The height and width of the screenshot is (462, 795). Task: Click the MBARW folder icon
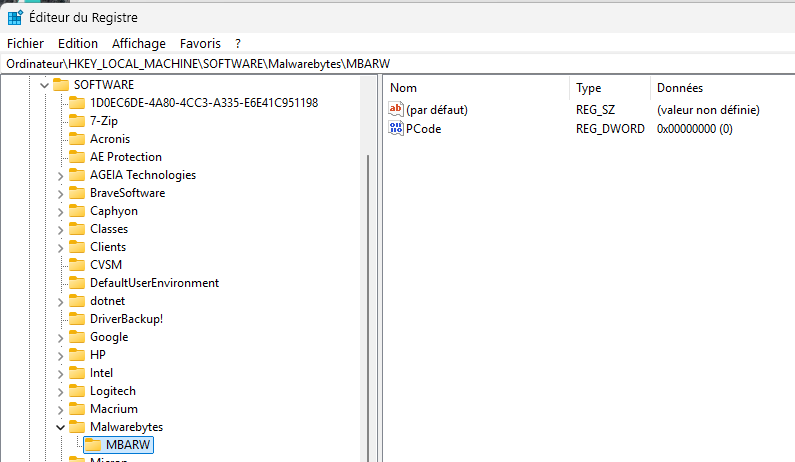click(93, 445)
